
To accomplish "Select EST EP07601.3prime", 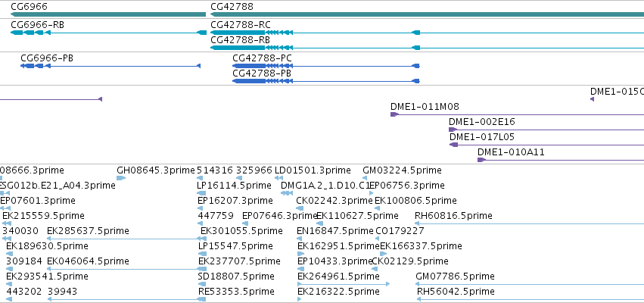I will (x=38, y=201).
